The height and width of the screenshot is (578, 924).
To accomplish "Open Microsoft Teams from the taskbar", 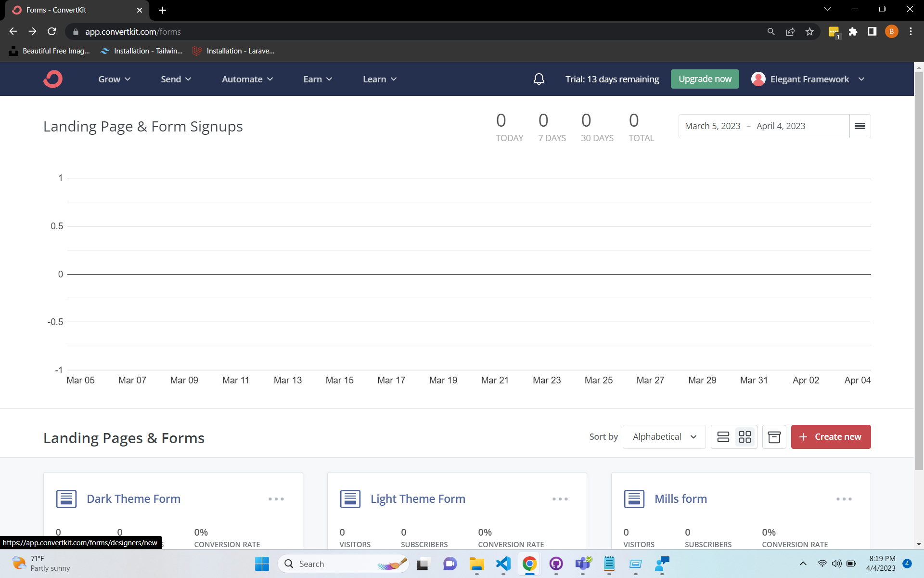I will tap(583, 564).
